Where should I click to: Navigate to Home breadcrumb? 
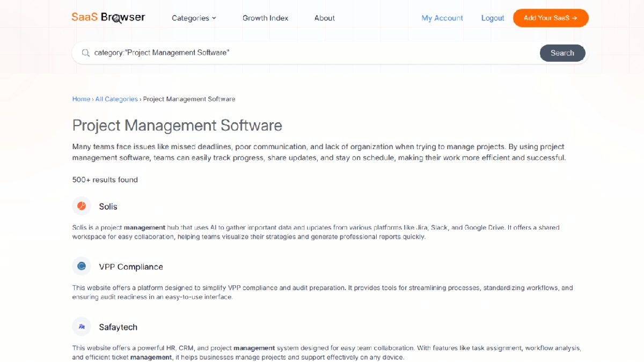81,99
